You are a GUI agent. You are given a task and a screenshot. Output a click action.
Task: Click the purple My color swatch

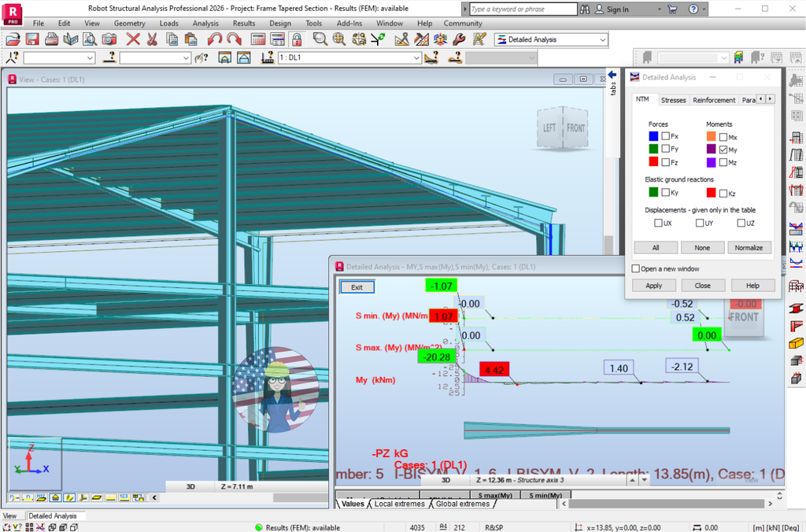(x=712, y=150)
